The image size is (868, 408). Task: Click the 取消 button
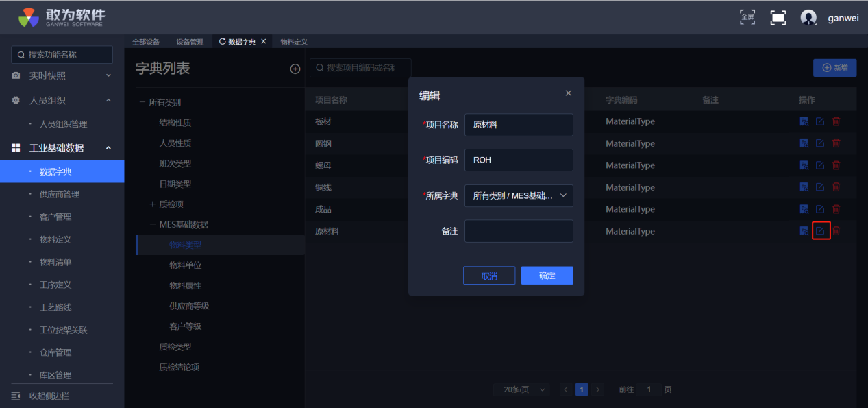click(489, 276)
